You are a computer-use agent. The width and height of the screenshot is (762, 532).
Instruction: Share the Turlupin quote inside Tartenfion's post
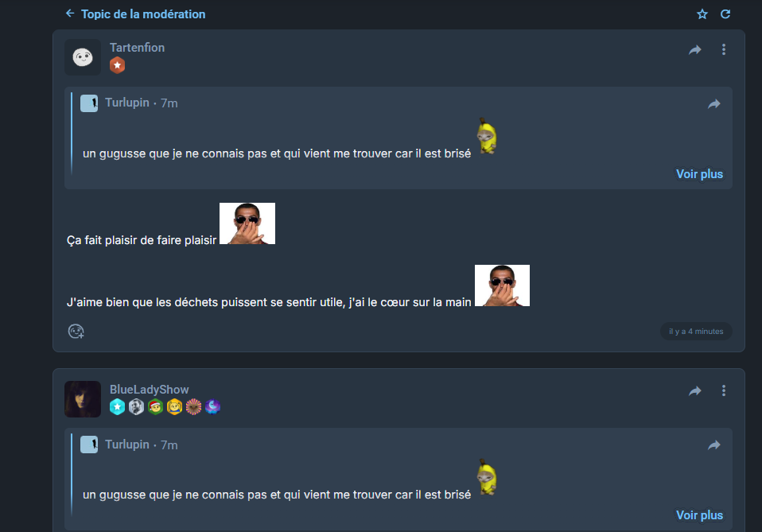click(714, 103)
